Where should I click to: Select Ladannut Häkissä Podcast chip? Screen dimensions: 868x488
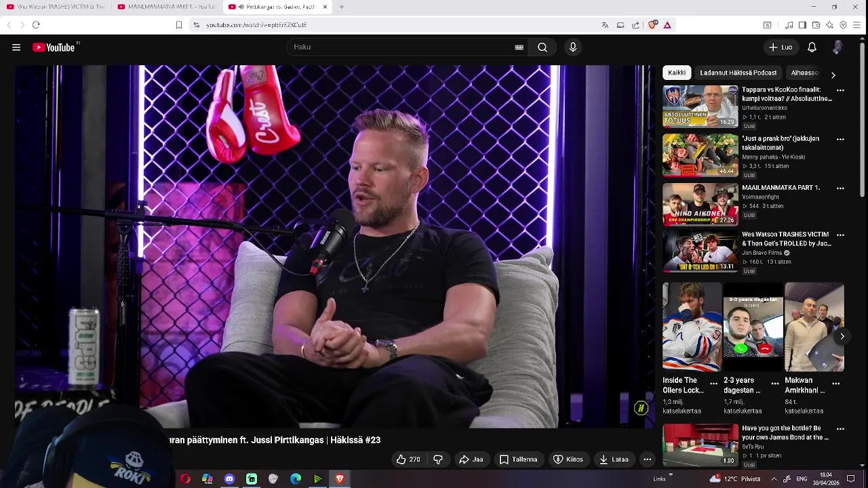pyautogui.click(x=738, y=73)
